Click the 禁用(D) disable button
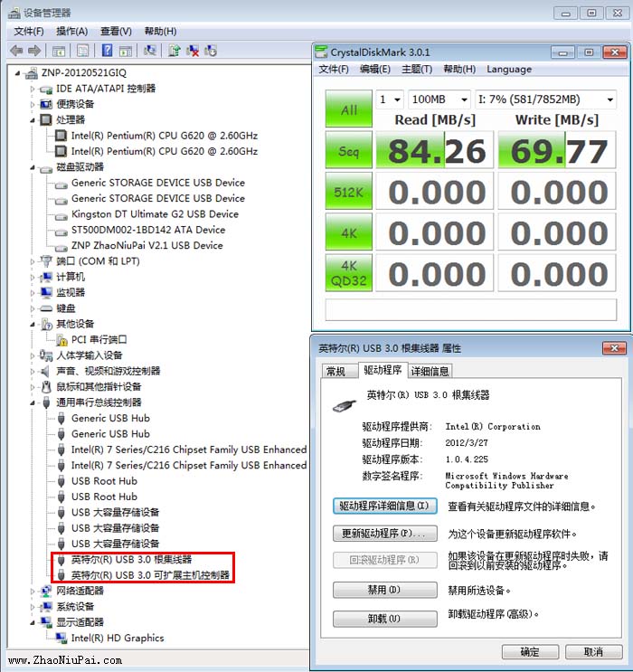The width and height of the screenshot is (633, 672). [x=385, y=590]
